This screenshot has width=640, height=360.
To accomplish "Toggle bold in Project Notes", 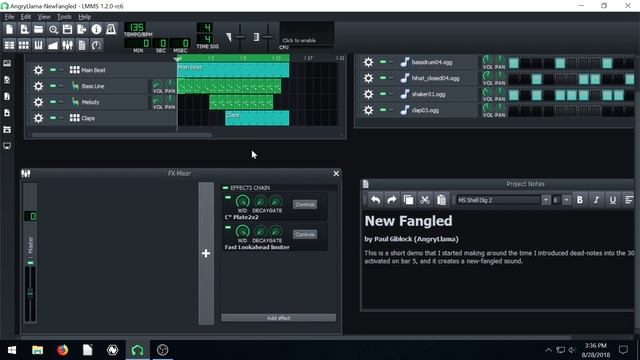I will 580,200.
